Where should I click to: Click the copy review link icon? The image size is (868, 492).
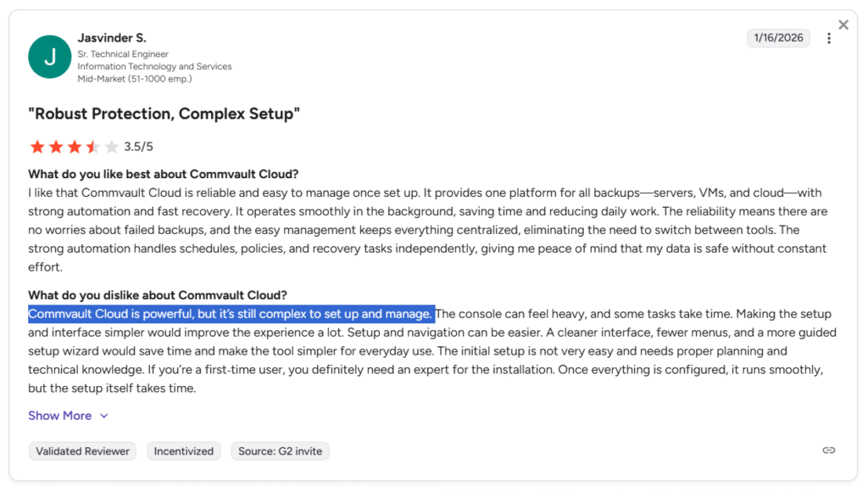(x=829, y=450)
